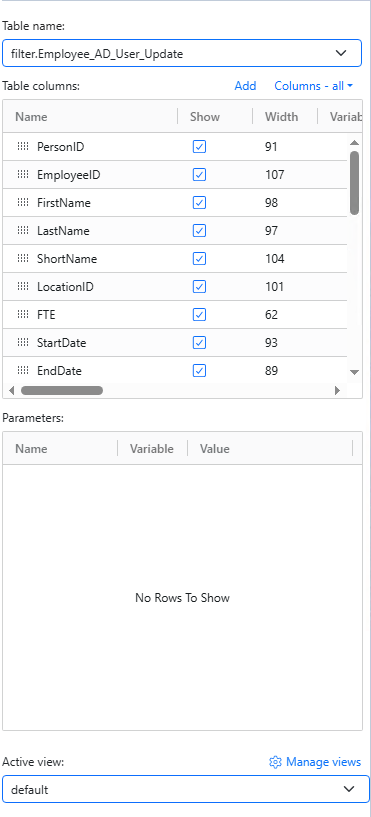Click drag handle icon for EmployeeID row
The height and width of the screenshot is (817, 371).
point(22,175)
